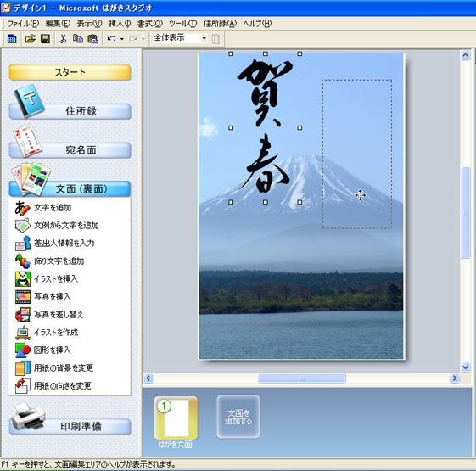
Task: Click the 文面を追加する add page button
Action: [x=238, y=417]
